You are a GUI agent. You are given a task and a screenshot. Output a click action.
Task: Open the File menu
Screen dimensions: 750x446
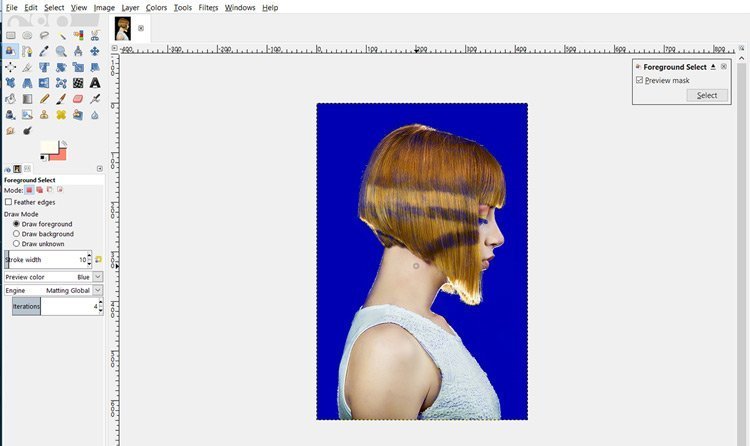click(x=11, y=8)
